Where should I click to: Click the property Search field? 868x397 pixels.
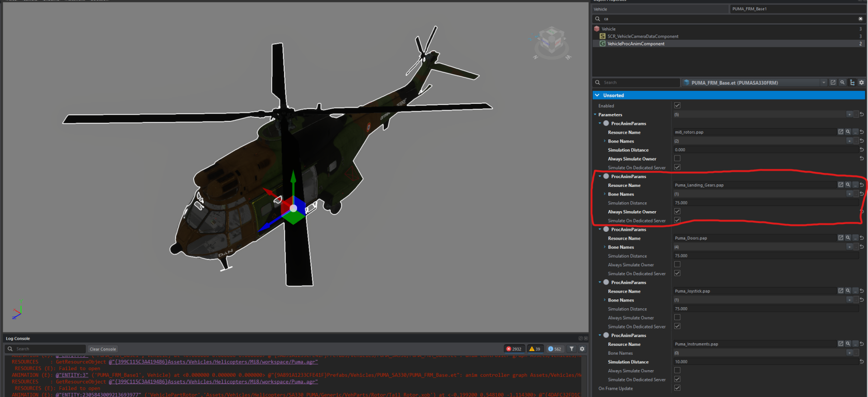[637, 83]
